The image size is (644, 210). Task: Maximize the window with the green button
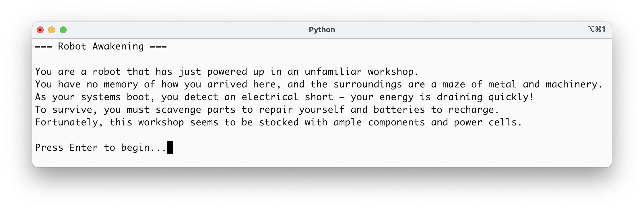pyautogui.click(x=63, y=30)
